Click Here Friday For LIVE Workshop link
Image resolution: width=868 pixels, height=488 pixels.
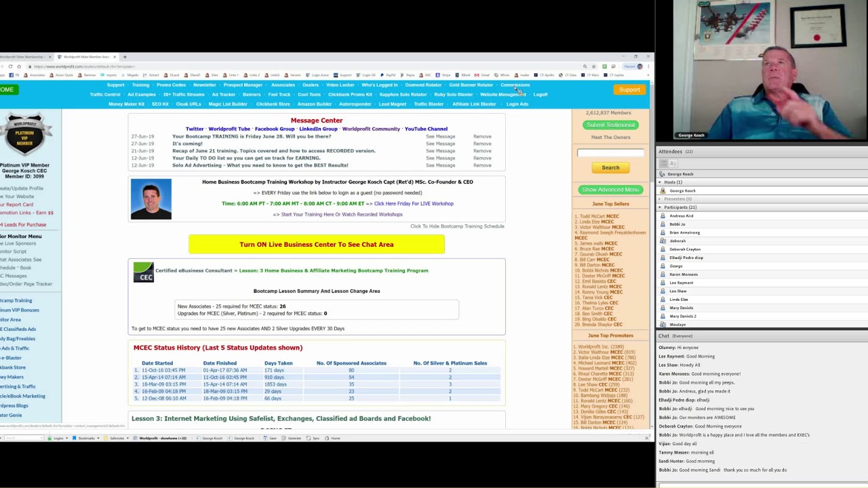point(414,203)
